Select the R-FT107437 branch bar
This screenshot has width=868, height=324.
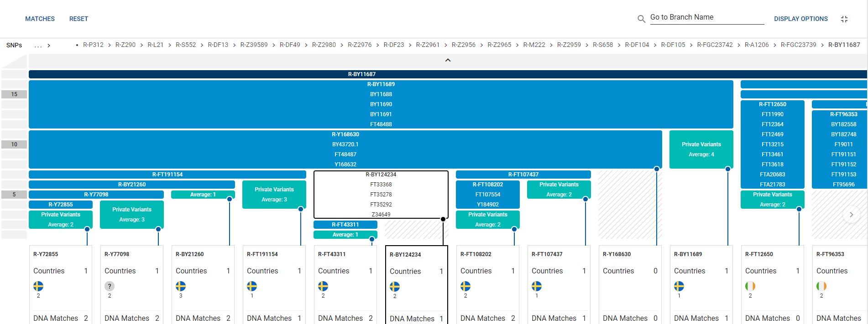523,175
